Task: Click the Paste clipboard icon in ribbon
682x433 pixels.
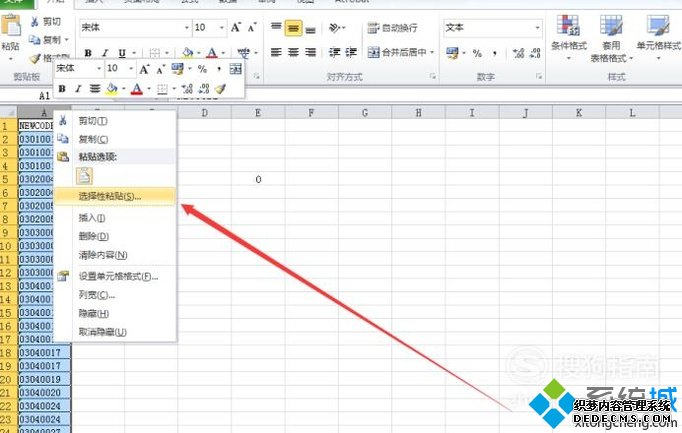Action: [11, 26]
